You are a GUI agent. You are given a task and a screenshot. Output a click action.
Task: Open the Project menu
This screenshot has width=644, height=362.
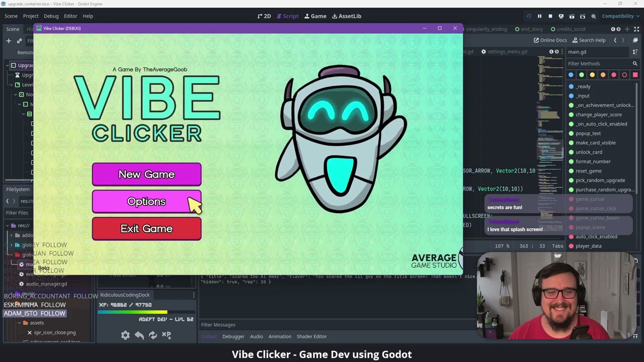click(x=31, y=16)
